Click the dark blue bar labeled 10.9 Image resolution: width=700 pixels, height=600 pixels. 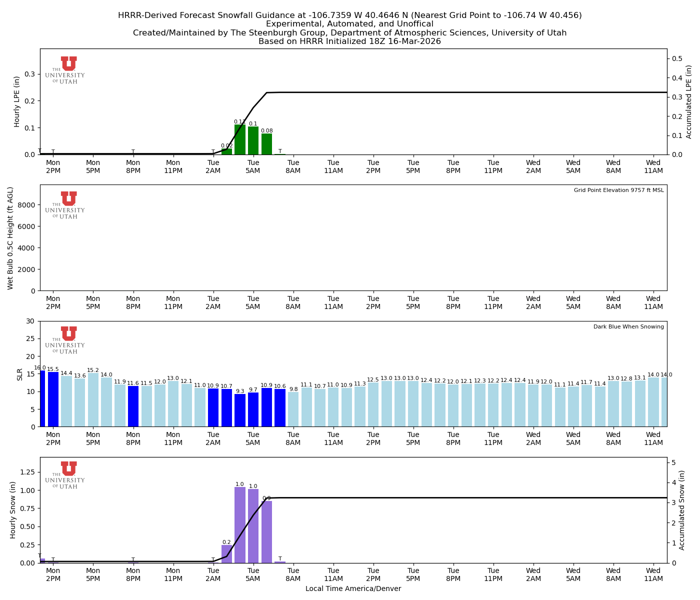[214, 407]
